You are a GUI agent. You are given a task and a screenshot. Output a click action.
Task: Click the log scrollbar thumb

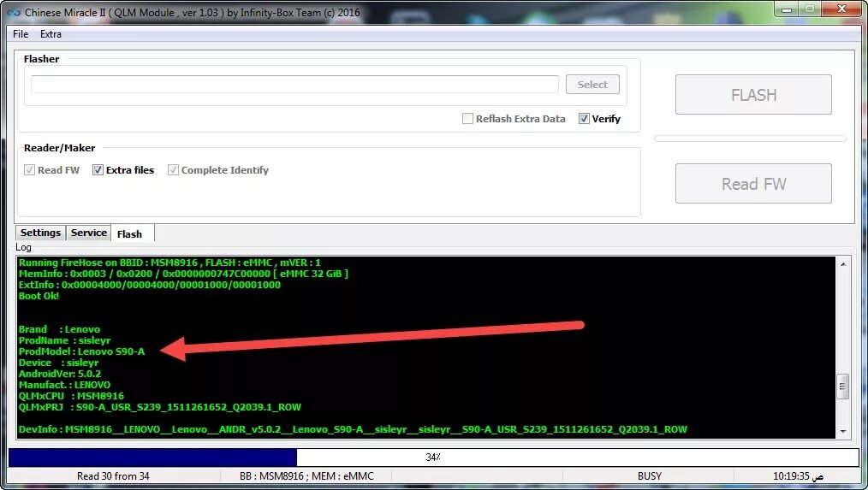[x=842, y=386]
